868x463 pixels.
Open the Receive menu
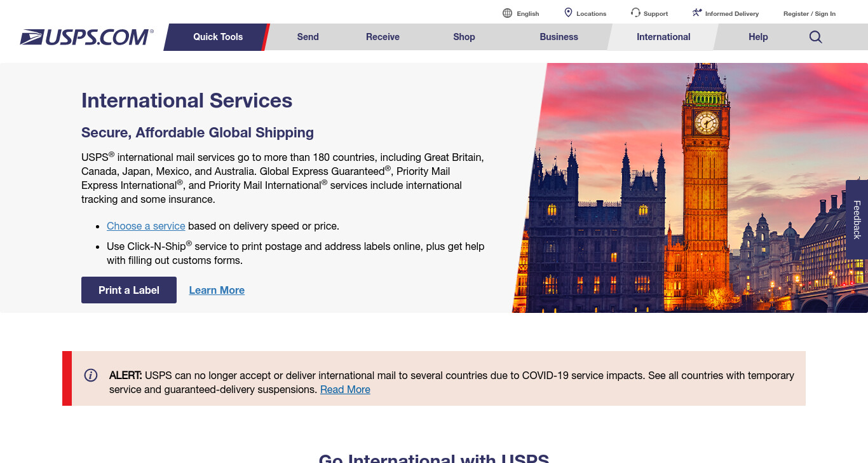383,37
